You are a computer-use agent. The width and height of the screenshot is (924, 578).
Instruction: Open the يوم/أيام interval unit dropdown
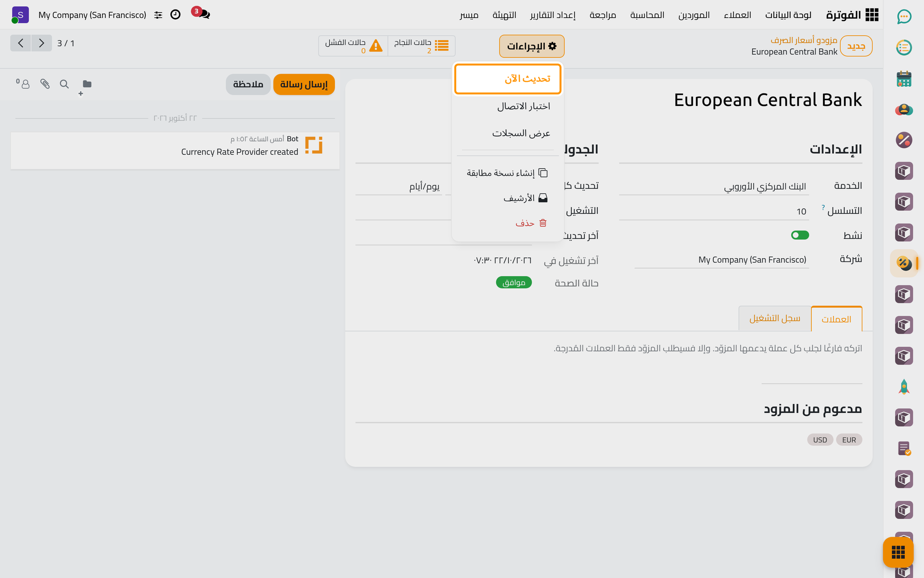pos(398,186)
